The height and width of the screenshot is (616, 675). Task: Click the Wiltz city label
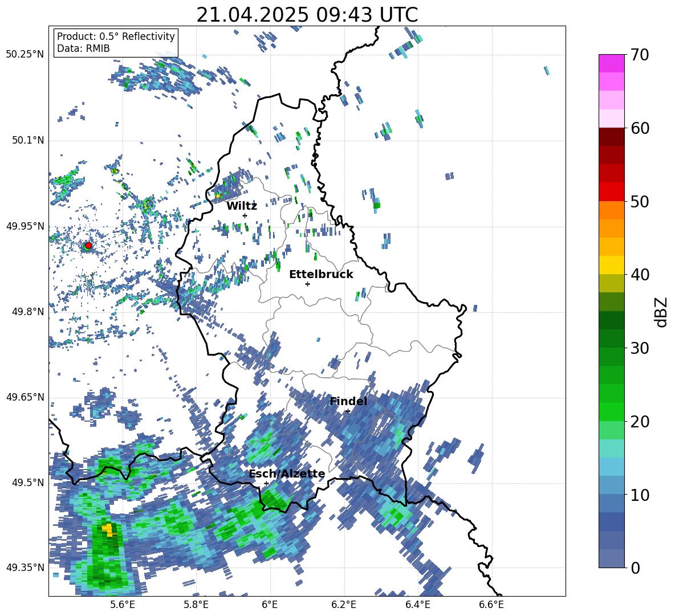pos(242,206)
